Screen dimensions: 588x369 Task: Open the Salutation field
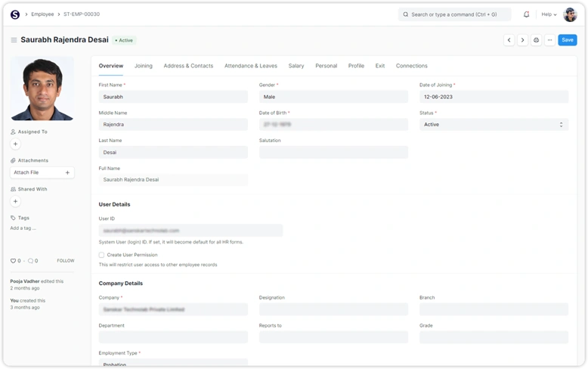333,152
